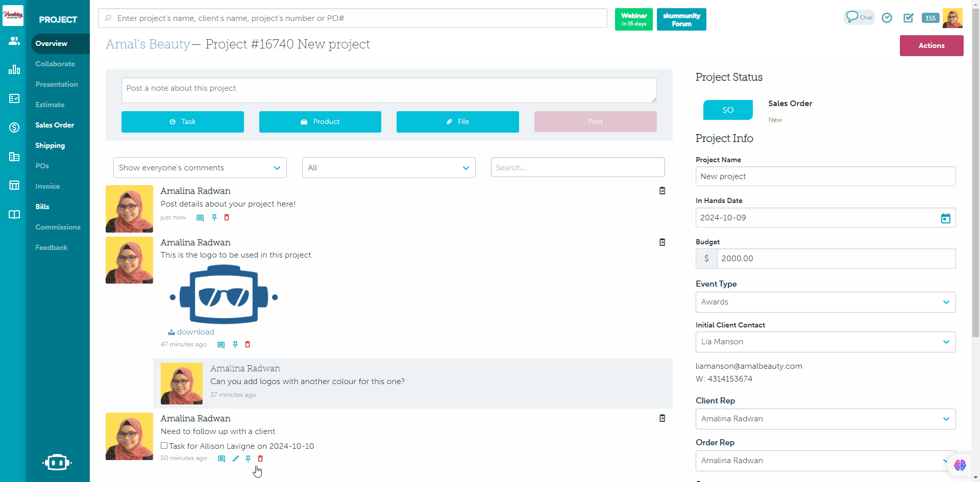This screenshot has height=482, width=980.
Task: Open the robot mascot icon in sidebar
Action: pyautogui.click(x=57, y=462)
